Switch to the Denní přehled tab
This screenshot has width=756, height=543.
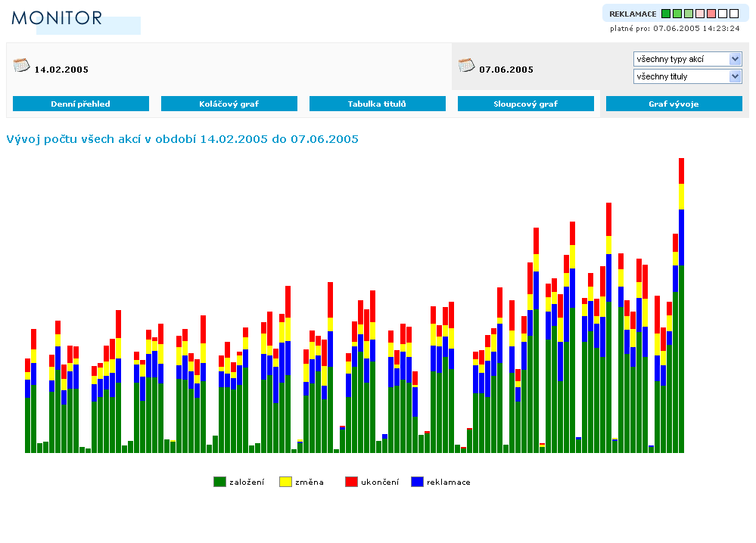[x=81, y=104]
